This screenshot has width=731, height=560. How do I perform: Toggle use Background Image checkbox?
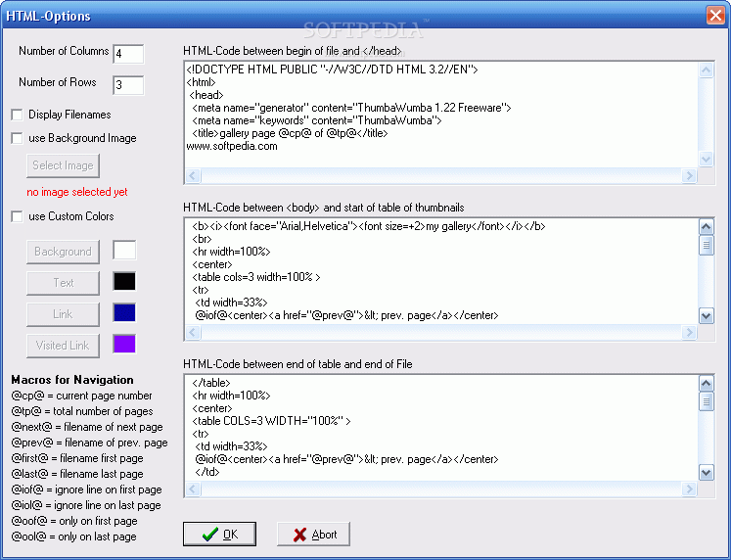pos(17,138)
